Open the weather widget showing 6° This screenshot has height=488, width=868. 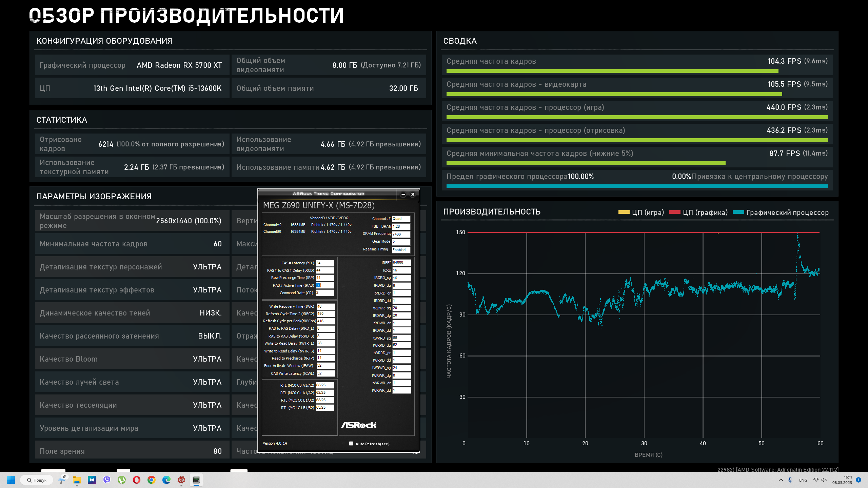[x=62, y=480]
